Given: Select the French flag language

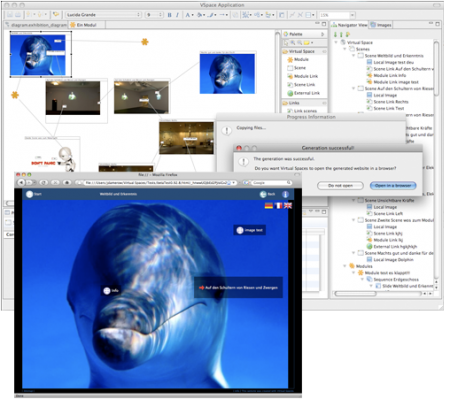Looking at the screenshot, I should [278, 206].
